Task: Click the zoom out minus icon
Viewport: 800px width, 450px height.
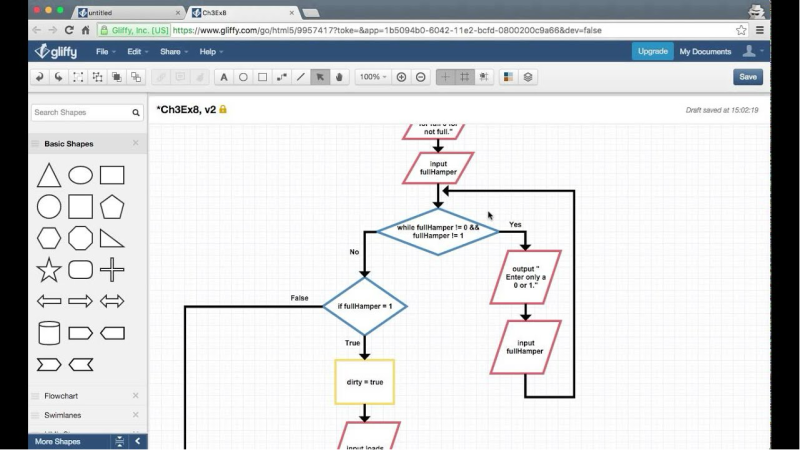Action: point(421,77)
